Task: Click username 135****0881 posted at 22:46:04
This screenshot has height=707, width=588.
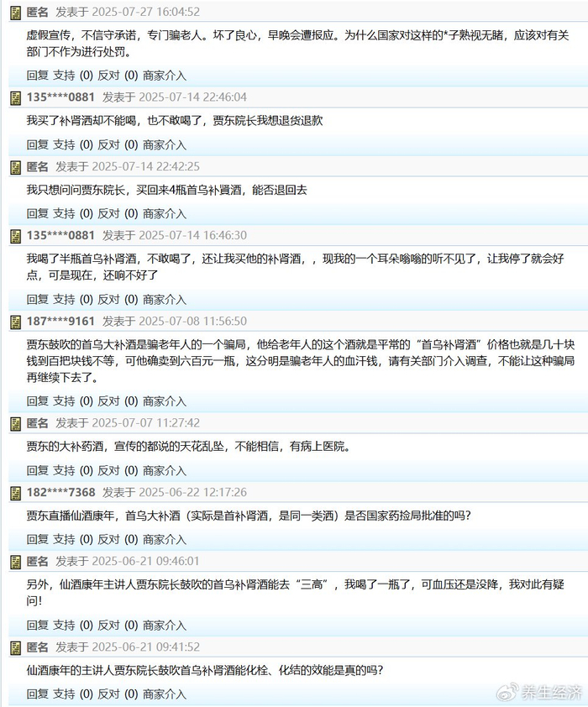Action: click(x=60, y=97)
